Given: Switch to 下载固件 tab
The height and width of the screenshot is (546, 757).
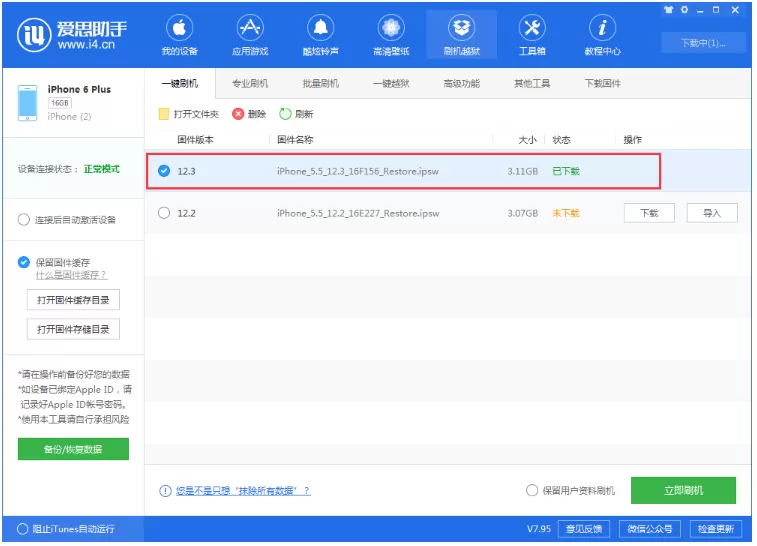Looking at the screenshot, I should 603,84.
